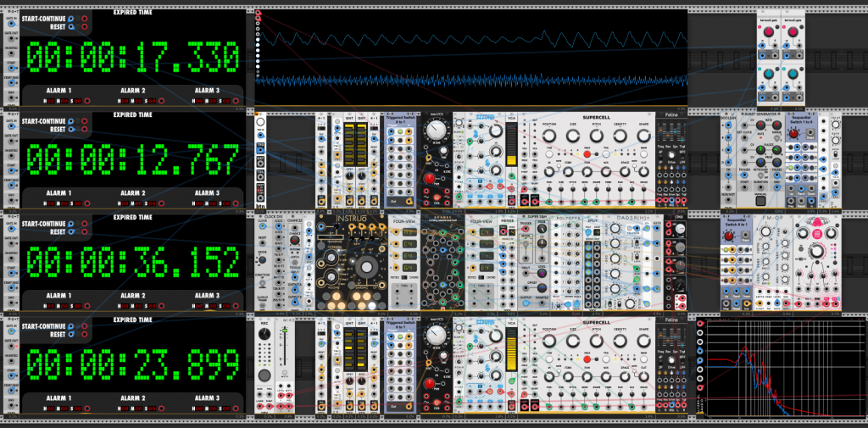The width and height of the screenshot is (868, 428).
Task: Click Out jack on upper-row Triggered Switch 8 to 1
Action: coord(408,201)
